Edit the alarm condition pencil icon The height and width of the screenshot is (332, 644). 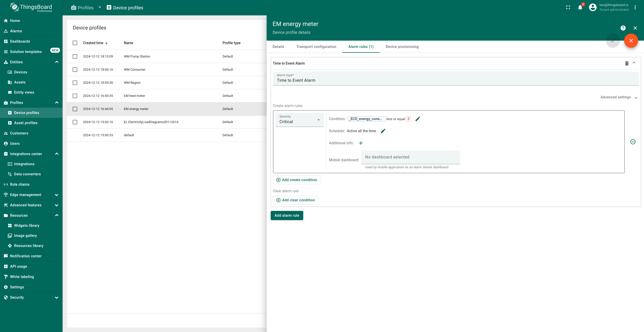click(418, 119)
